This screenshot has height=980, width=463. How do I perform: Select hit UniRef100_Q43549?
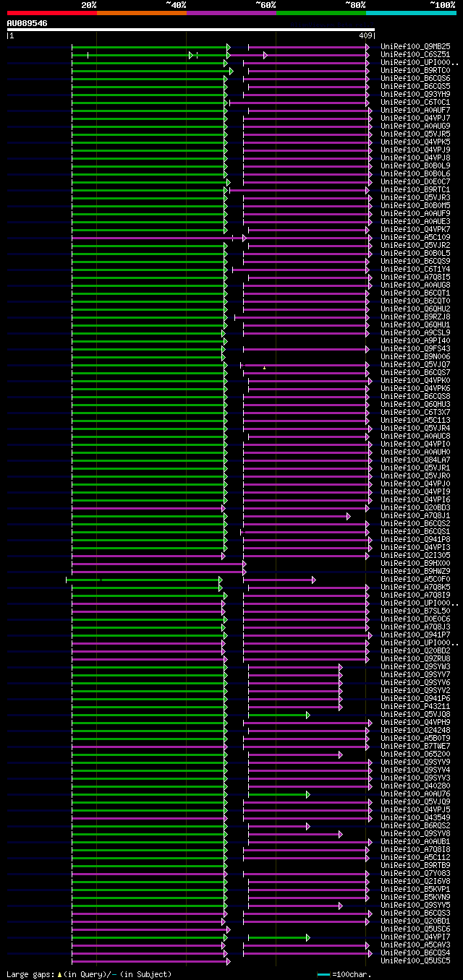(x=415, y=817)
